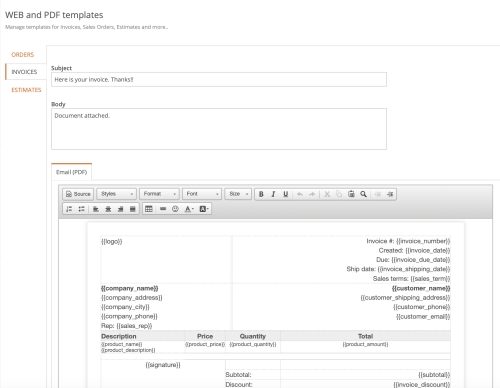Insert a table
Image resolution: width=500 pixels, height=388 pixels.
tap(149, 209)
